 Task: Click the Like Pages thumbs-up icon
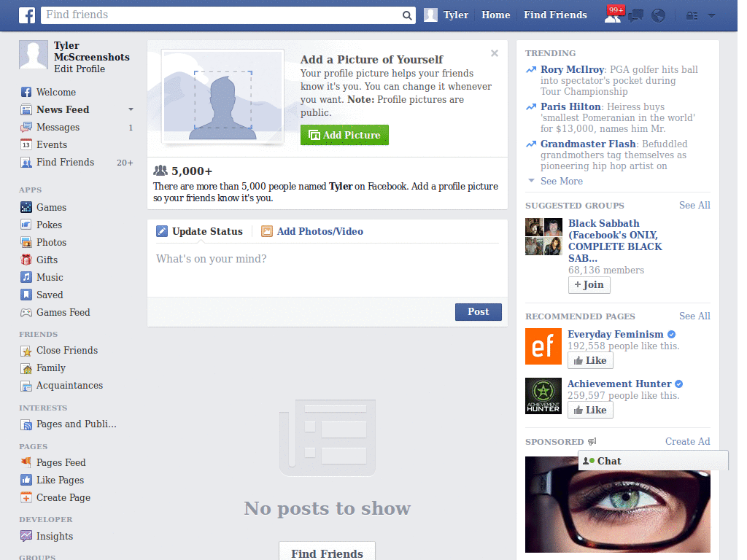26,480
